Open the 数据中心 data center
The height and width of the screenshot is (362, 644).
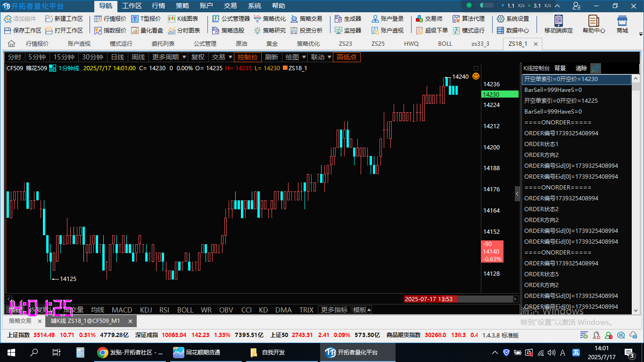click(513, 31)
